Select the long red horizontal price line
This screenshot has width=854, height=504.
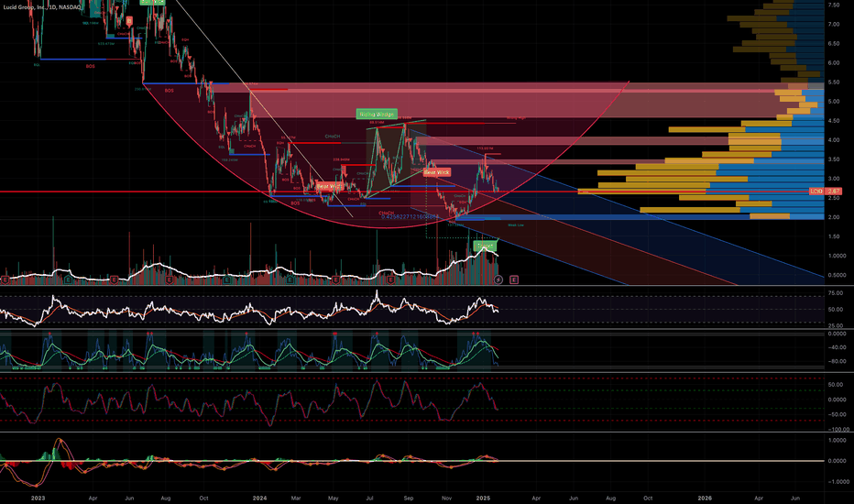click(x=403, y=192)
